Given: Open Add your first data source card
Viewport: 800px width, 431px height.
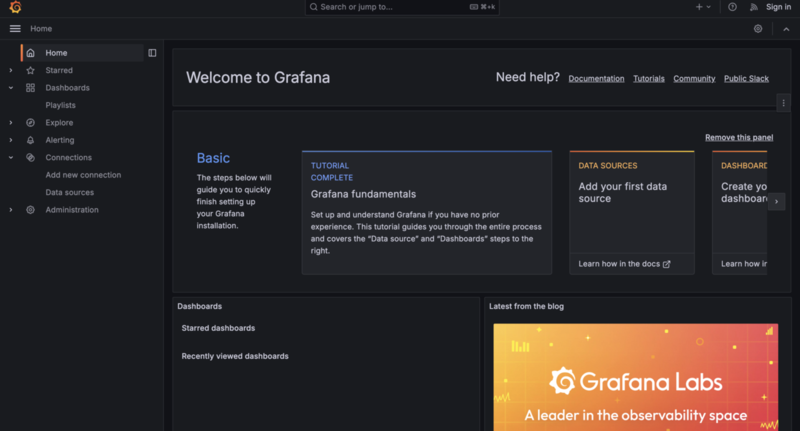Looking at the screenshot, I should [x=632, y=213].
